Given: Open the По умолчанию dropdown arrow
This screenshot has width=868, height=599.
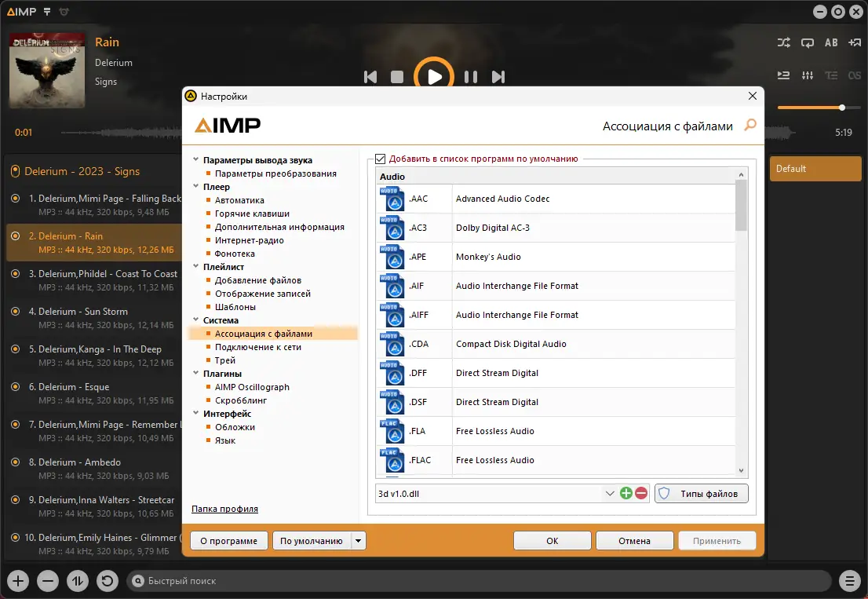Looking at the screenshot, I should point(359,541).
